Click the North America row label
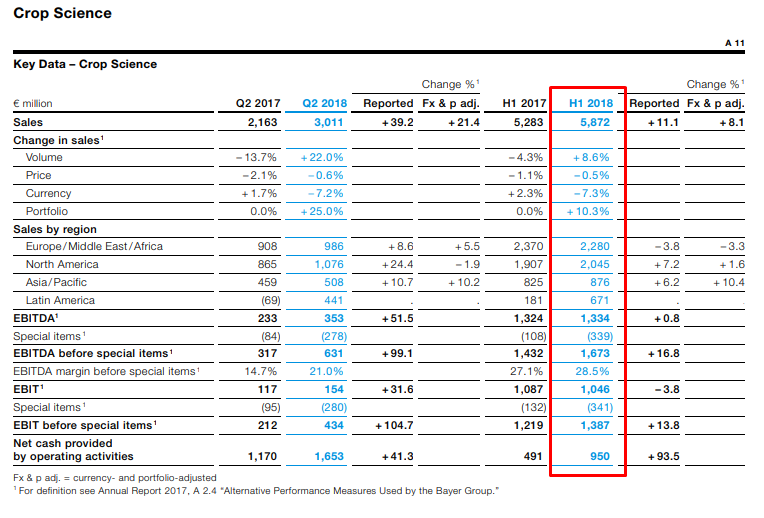This screenshot has width=764, height=518. click(x=62, y=264)
